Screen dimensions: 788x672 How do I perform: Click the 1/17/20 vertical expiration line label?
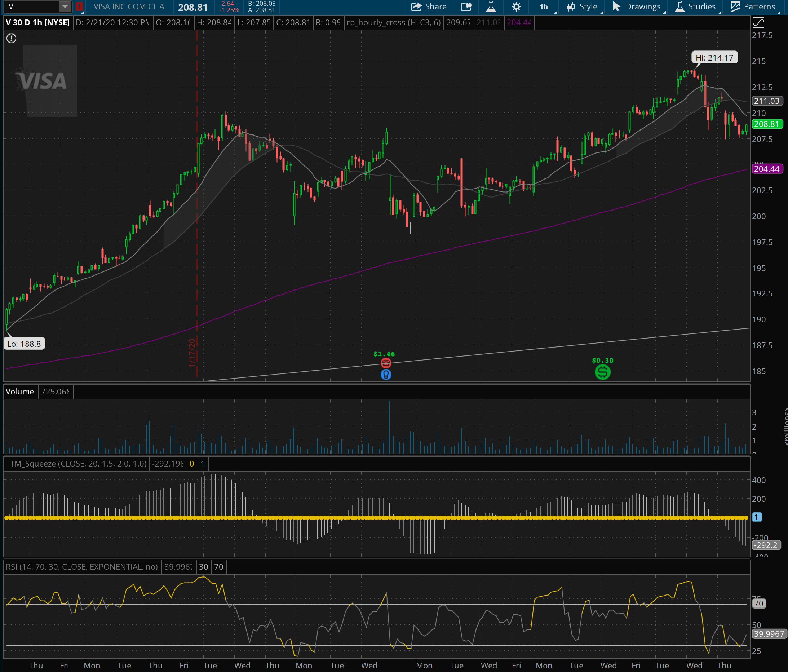192,353
